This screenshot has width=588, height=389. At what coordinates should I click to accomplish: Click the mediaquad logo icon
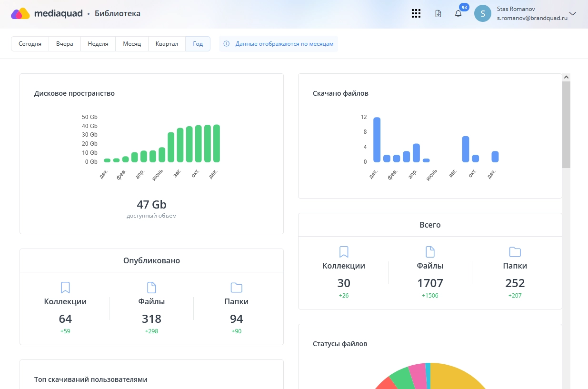pos(20,14)
